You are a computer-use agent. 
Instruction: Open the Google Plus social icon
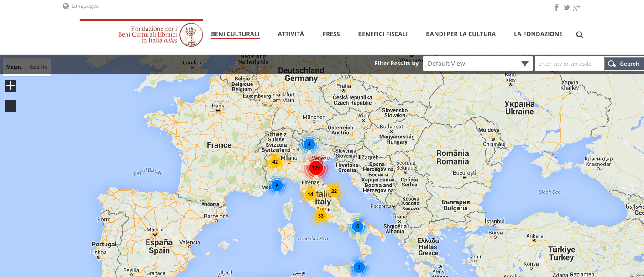(x=577, y=7)
